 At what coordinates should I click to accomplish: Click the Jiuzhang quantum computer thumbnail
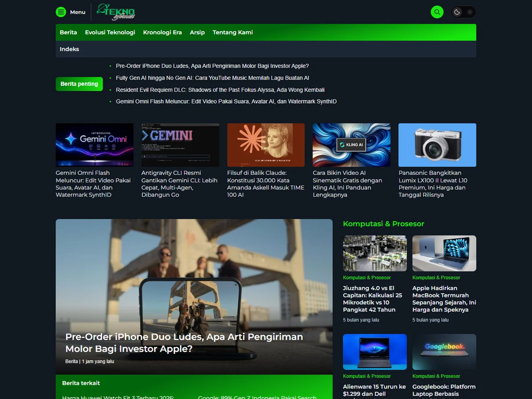[375, 253]
